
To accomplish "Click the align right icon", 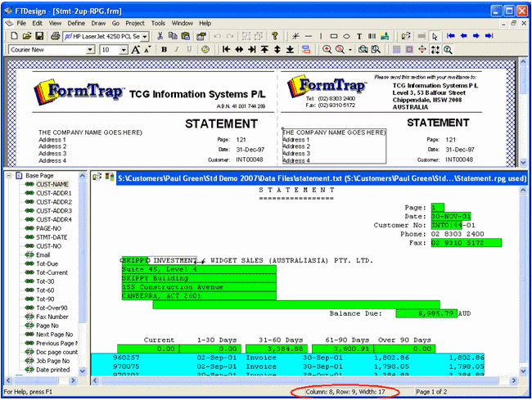I will (x=252, y=50).
